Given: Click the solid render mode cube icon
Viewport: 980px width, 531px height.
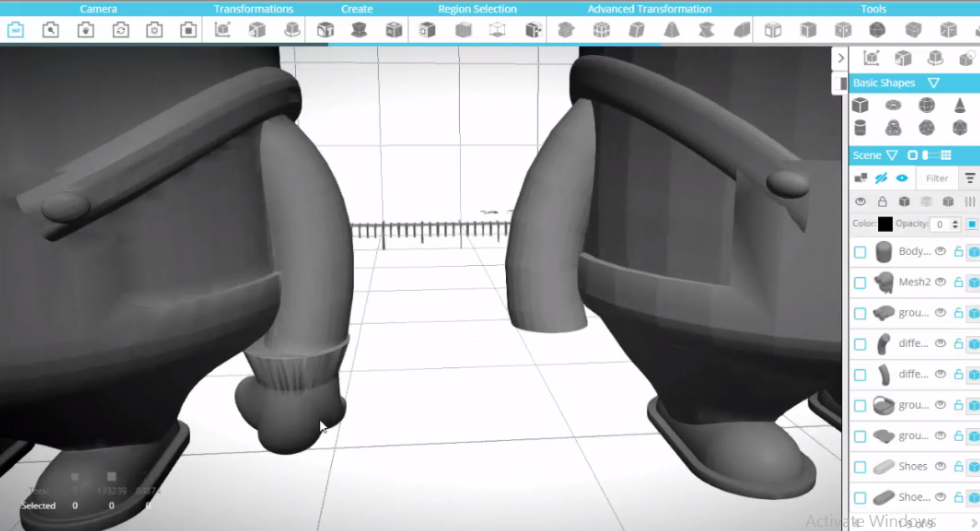Looking at the screenshot, I should point(904,202).
